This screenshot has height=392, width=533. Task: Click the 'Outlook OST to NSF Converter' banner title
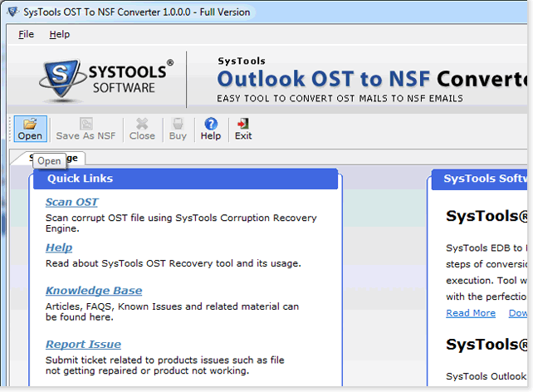[x=372, y=79]
